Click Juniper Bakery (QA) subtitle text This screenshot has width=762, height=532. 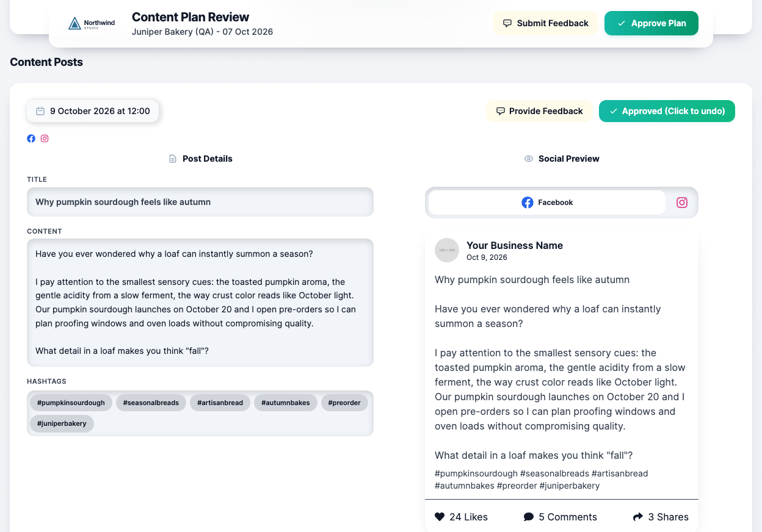[202, 32]
